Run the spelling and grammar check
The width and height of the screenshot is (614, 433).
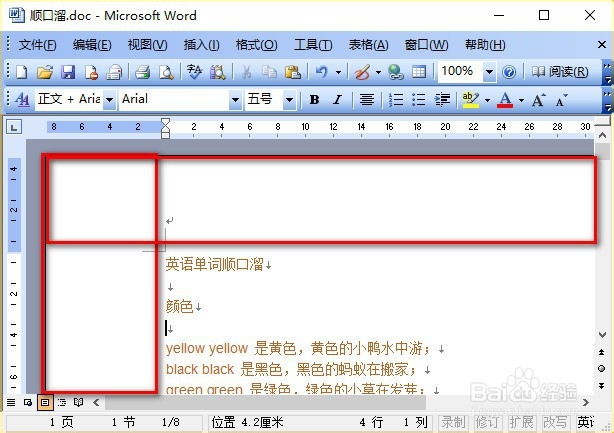click(x=194, y=72)
